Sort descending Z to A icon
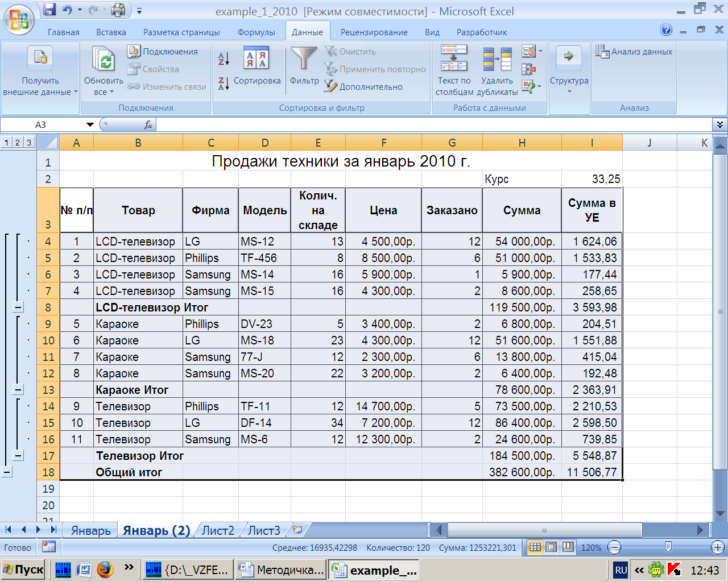The image size is (728, 582). pyautogui.click(x=224, y=83)
